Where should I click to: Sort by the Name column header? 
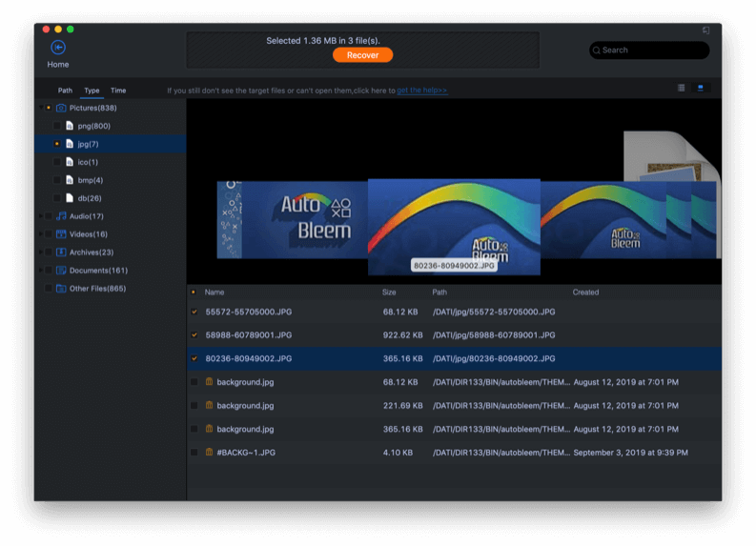[x=215, y=292]
